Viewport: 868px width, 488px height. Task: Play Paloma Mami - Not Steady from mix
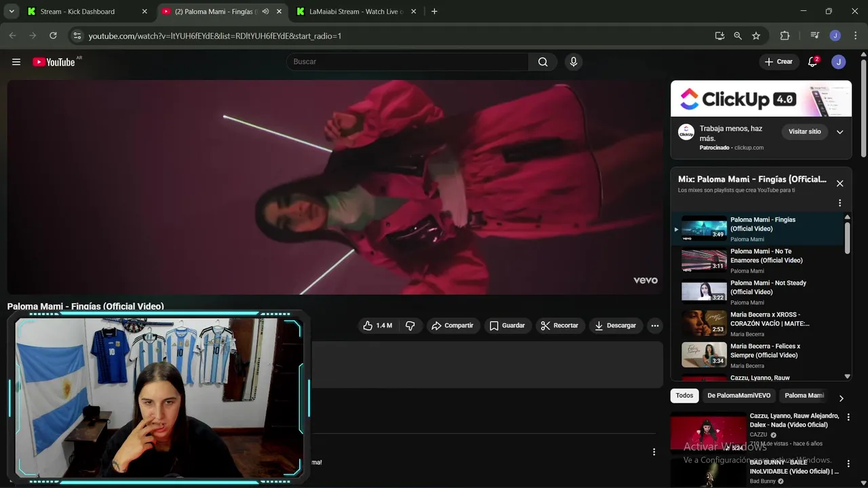(x=758, y=292)
